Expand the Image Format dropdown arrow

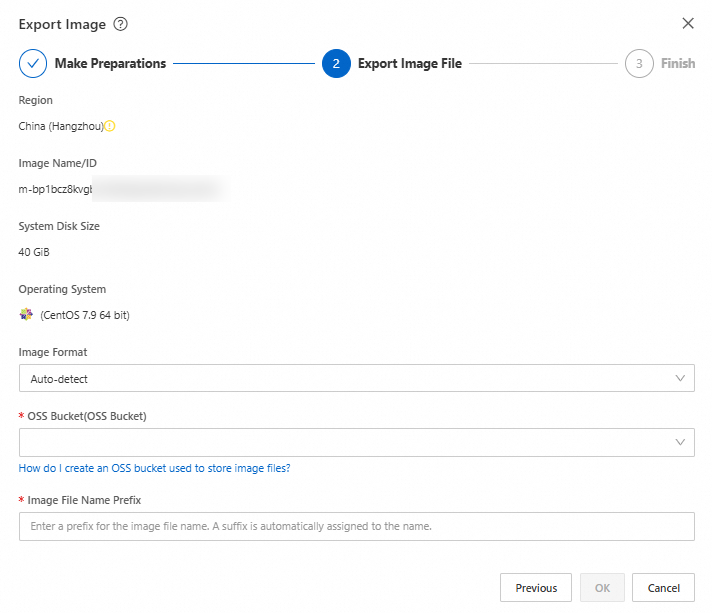coord(680,379)
